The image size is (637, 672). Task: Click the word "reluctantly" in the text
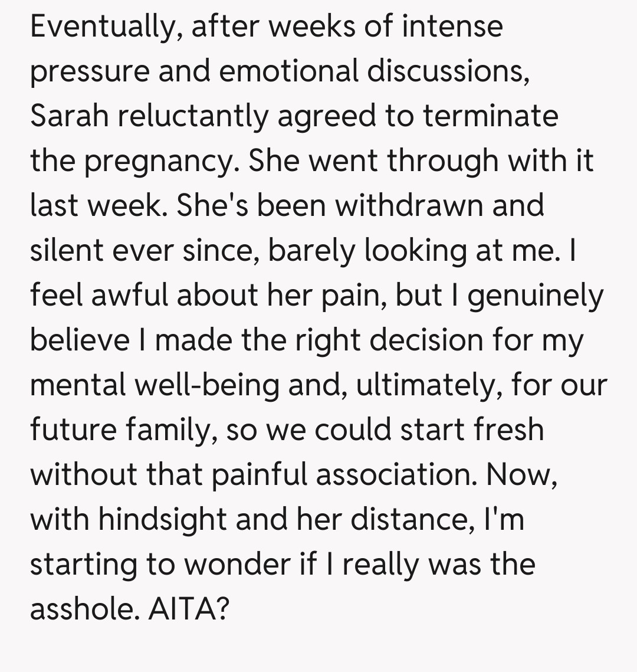point(192,116)
